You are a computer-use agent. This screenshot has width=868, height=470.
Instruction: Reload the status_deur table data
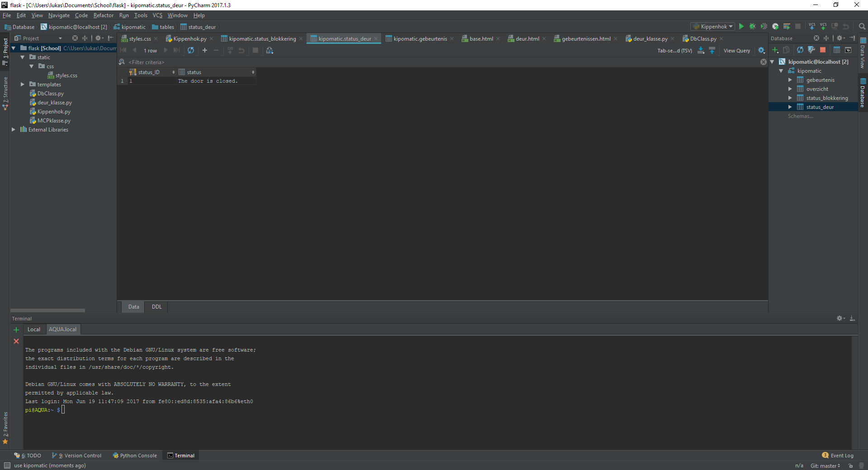coord(191,50)
